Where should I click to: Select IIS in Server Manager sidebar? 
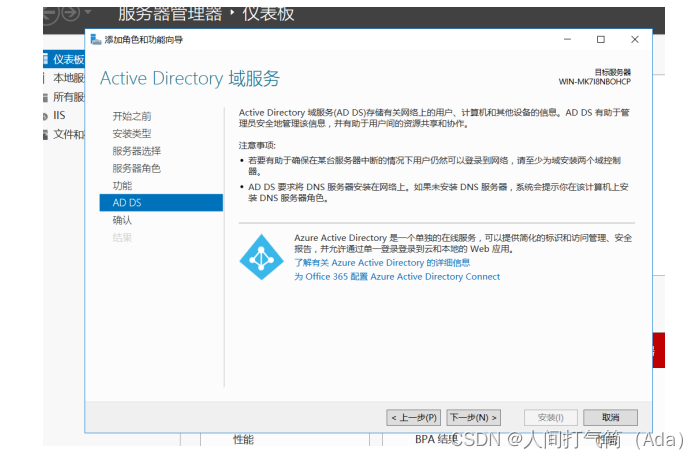59,115
